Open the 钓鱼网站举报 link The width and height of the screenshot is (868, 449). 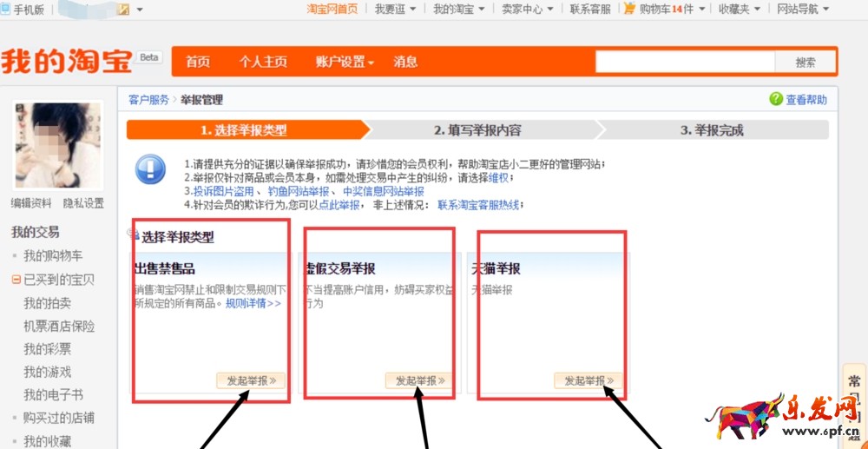point(299,192)
